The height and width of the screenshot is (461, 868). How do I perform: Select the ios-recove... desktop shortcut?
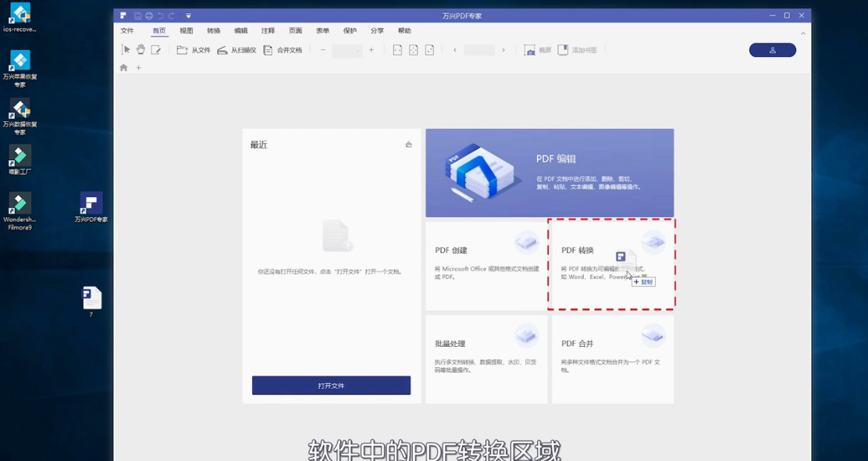tap(20, 18)
